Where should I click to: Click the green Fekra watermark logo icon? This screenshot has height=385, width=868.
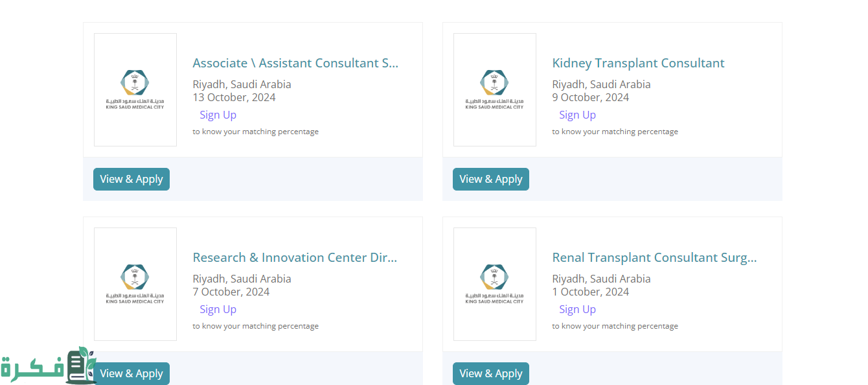click(x=81, y=365)
